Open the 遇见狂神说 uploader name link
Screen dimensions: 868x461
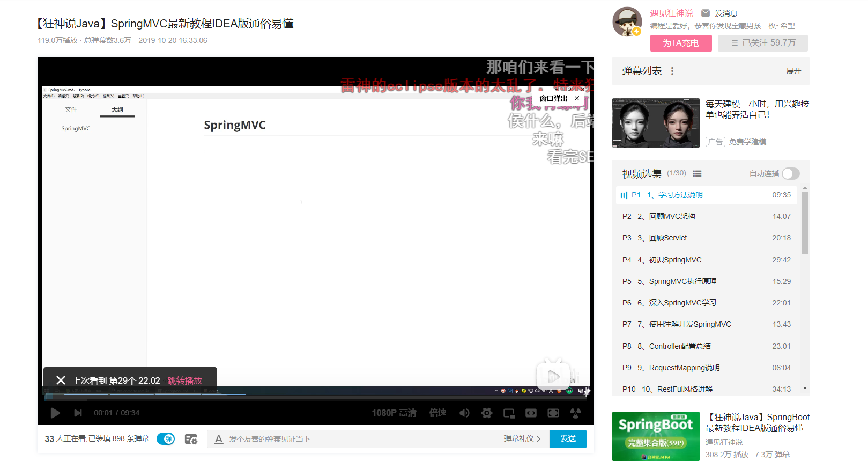[x=671, y=13]
